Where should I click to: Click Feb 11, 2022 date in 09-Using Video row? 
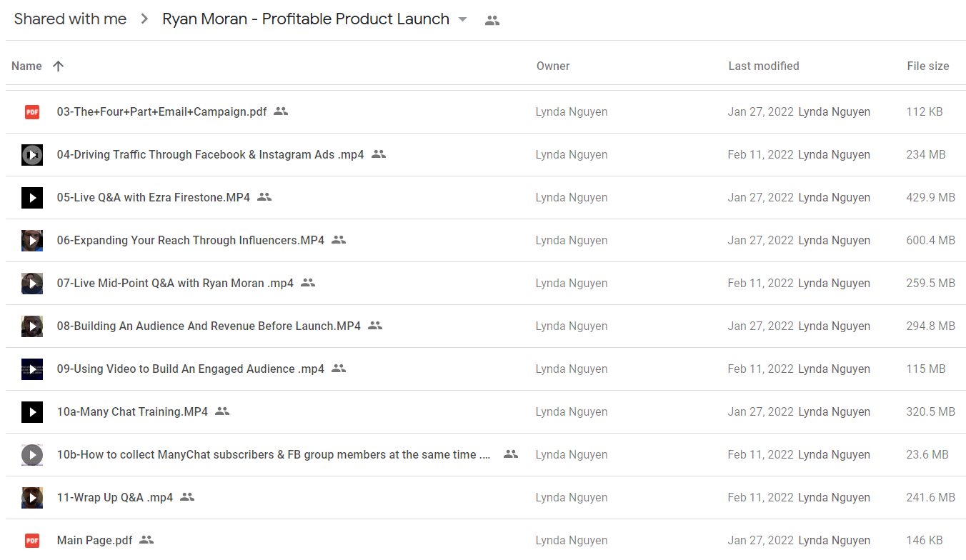pyautogui.click(x=761, y=369)
